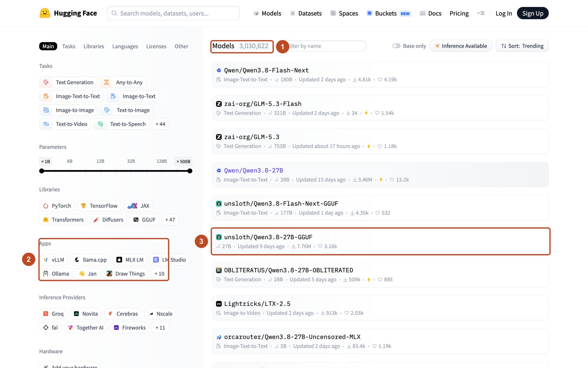Open the Sort: Trending dropdown
The height and width of the screenshot is (368, 588).
[x=522, y=46]
